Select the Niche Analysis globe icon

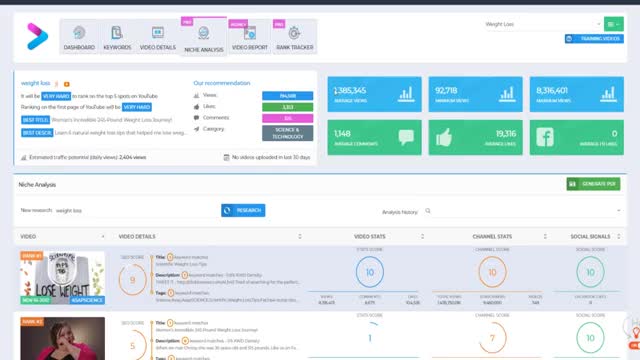click(x=204, y=33)
